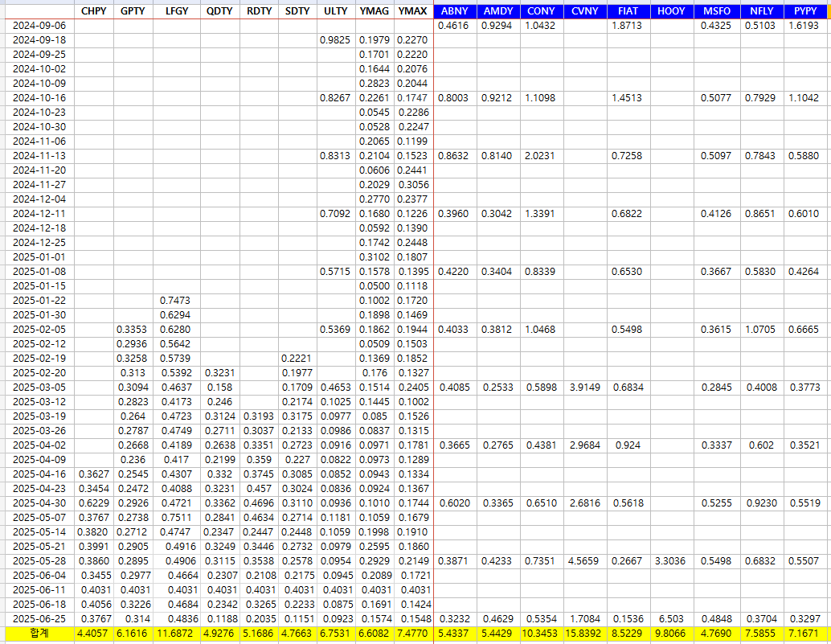Click the blue CONY header cell
831x644 pixels.
pyautogui.click(x=541, y=11)
